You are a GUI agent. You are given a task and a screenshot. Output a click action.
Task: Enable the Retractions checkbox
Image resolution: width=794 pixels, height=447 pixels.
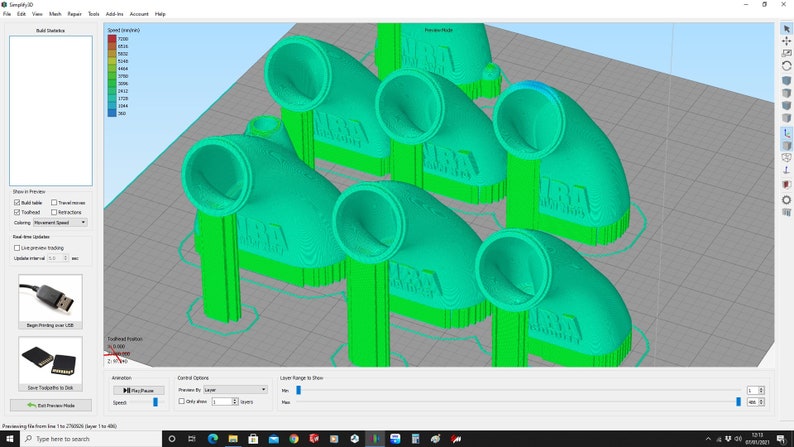click(54, 212)
